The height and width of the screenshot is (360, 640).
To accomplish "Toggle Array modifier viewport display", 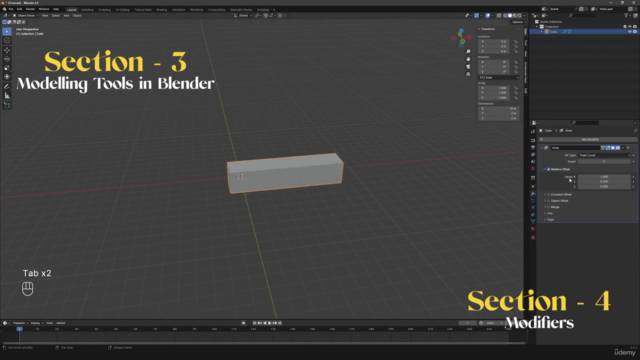I will point(613,148).
